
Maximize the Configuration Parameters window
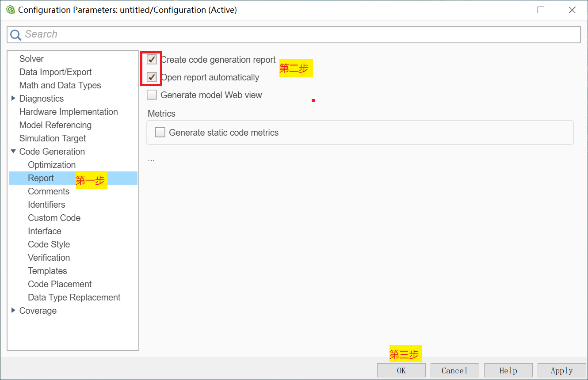[x=541, y=10]
